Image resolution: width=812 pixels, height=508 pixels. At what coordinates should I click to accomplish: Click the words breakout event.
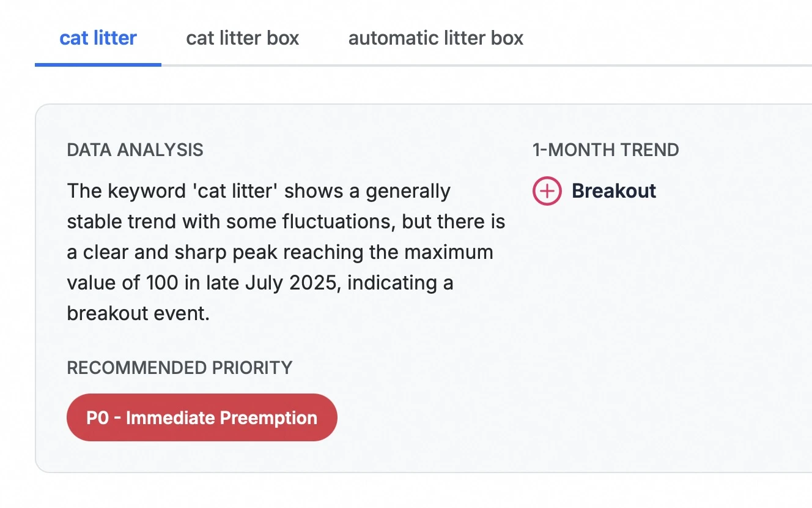[138, 313]
